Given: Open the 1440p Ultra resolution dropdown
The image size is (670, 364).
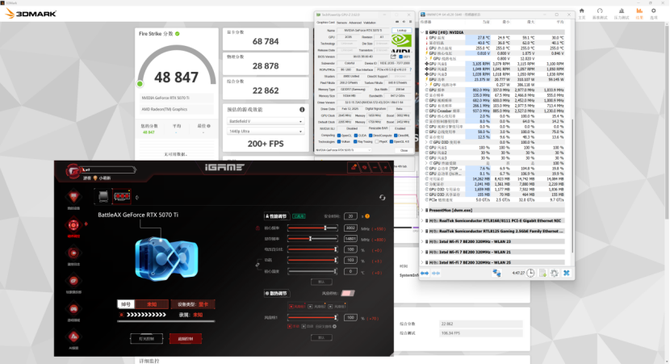Looking at the screenshot, I should 265,131.
